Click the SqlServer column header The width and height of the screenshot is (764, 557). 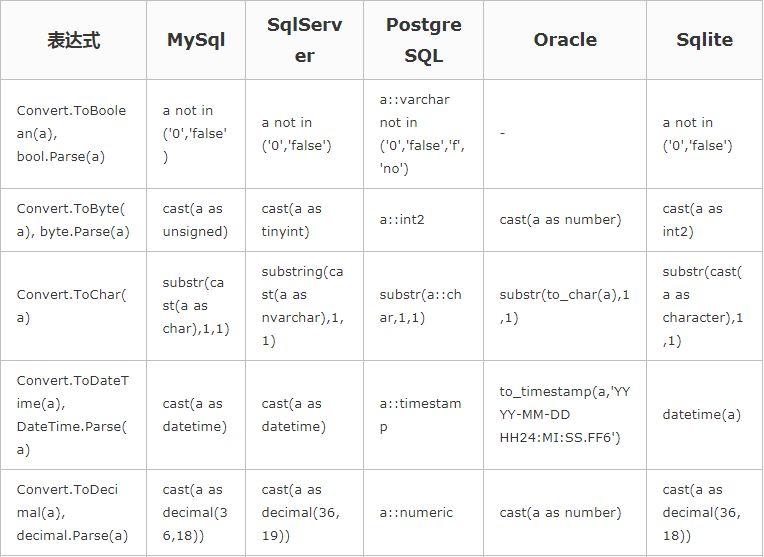coord(305,40)
